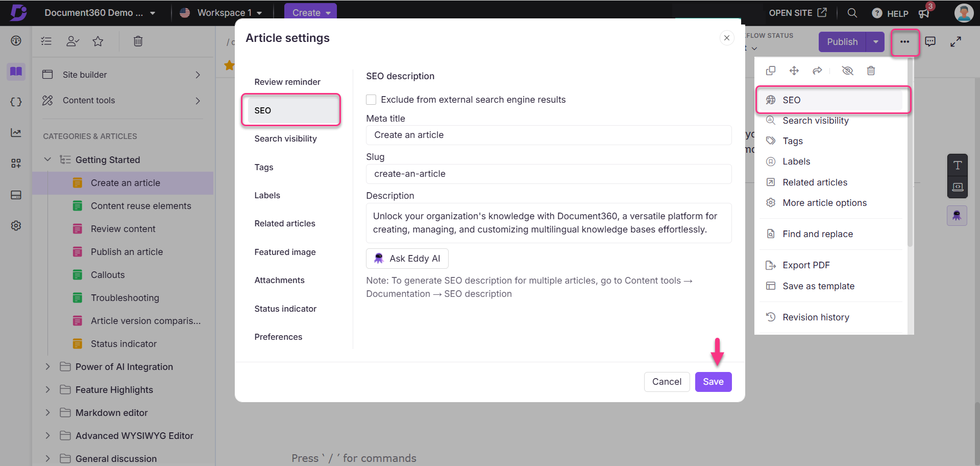Click the HELP button in top bar
The width and height of the screenshot is (980, 466).
coord(890,13)
